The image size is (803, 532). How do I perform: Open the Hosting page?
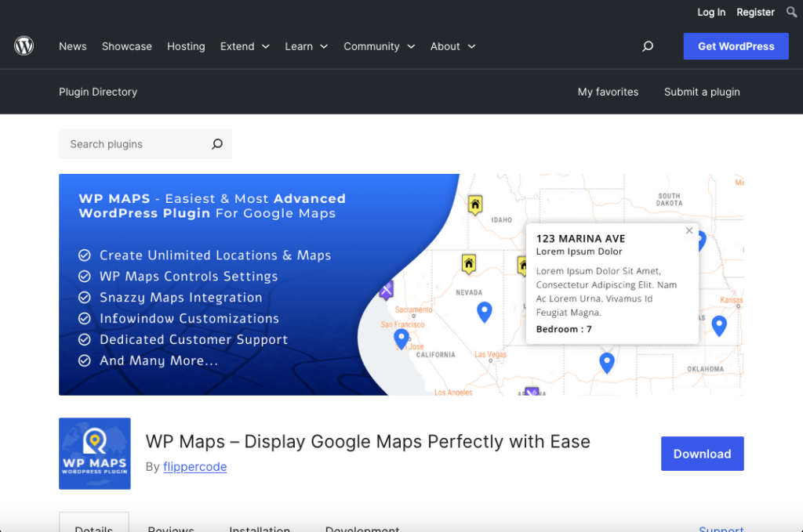pos(186,46)
